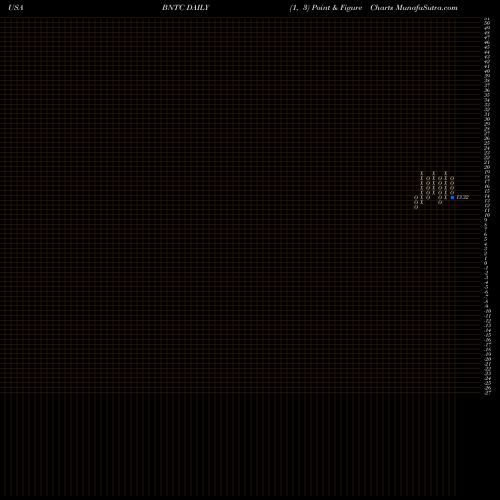
Task: Click the USA label at top left
Action: point(16,8)
